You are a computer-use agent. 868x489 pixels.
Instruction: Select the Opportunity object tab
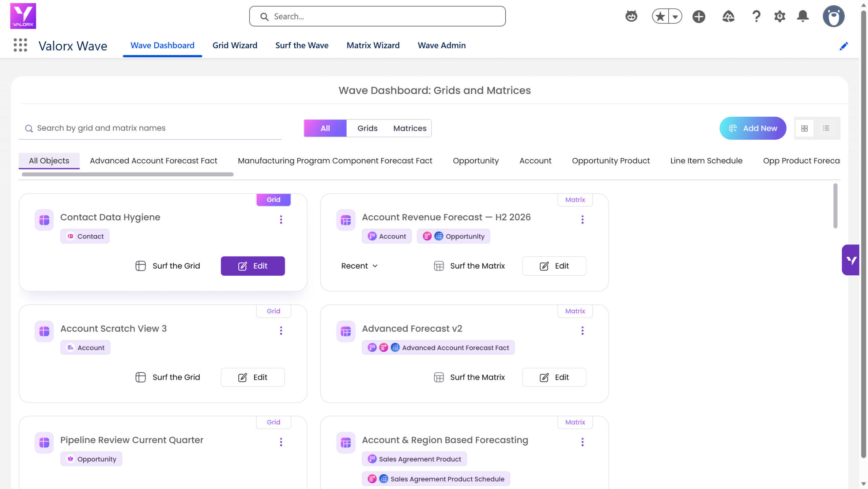point(476,161)
